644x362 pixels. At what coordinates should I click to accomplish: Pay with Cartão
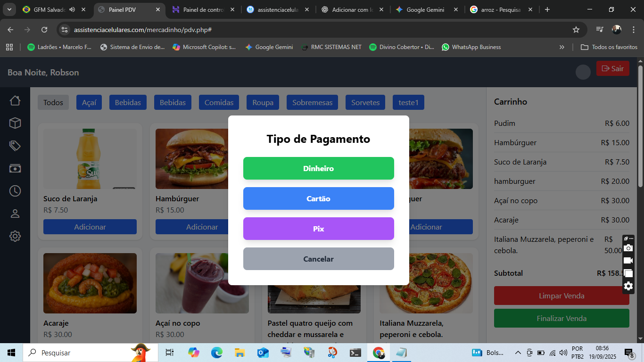(x=318, y=198)
